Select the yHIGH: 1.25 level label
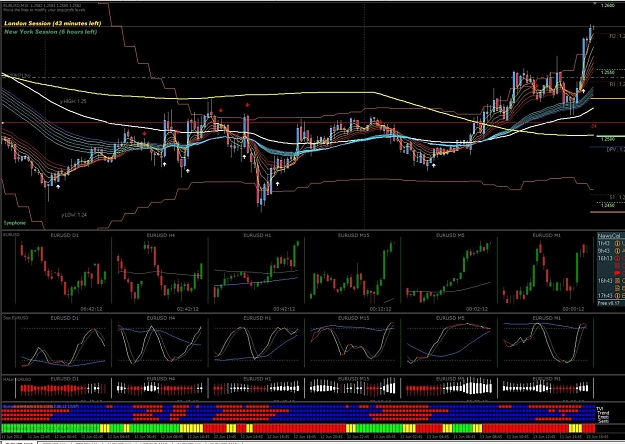The width and height of the screenshot is (625, 444). tap(73, 101)
